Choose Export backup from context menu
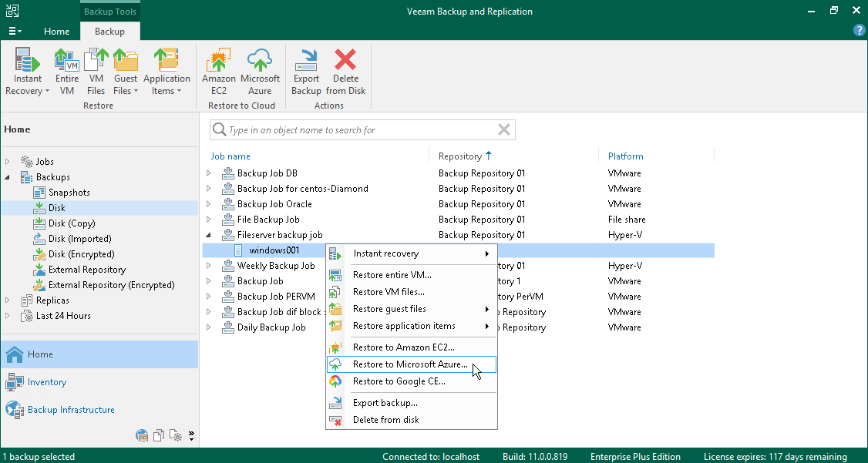Image resolution: width=868 pixels, height=463 pixels. 385,403
